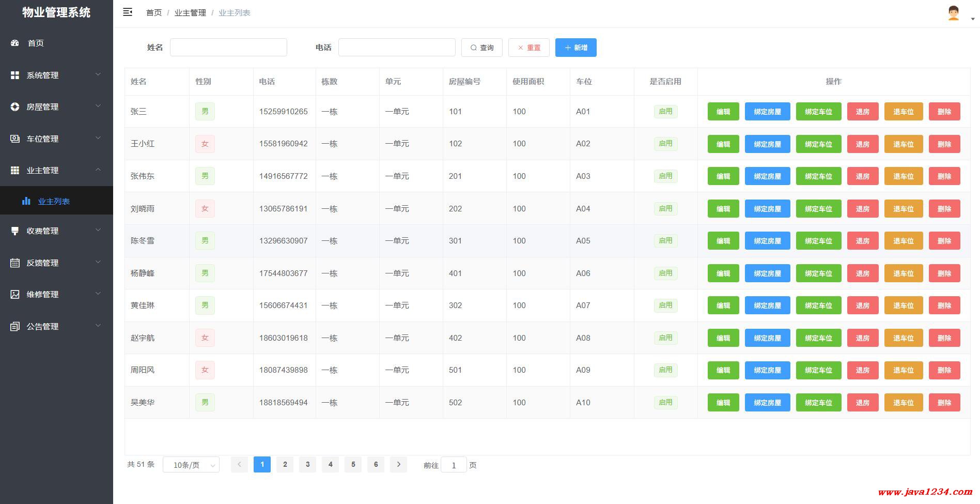Click the 首页 dashboard icon in sidebar
This screenshot has height=504, width=980.
(15, 43)
